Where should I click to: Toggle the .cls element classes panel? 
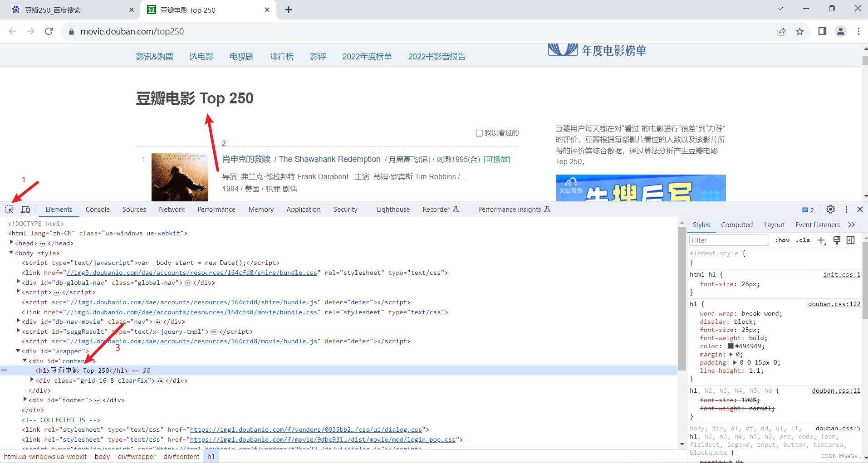pyautogui.click(x=803, y=240)
